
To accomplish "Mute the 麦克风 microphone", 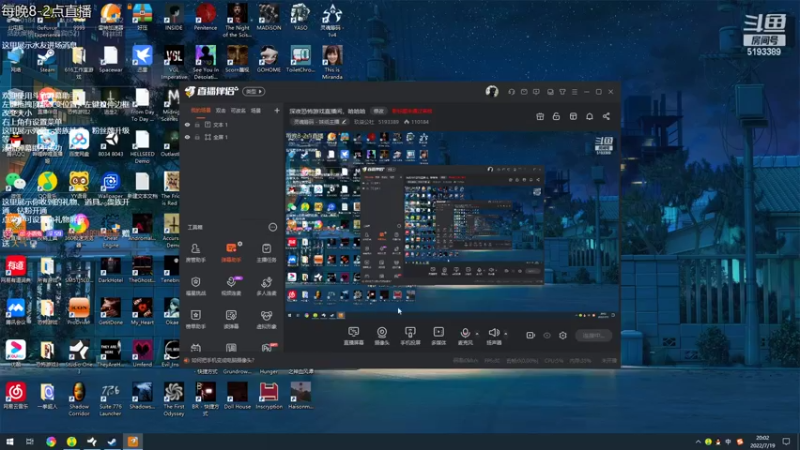I will click(465, 336).
